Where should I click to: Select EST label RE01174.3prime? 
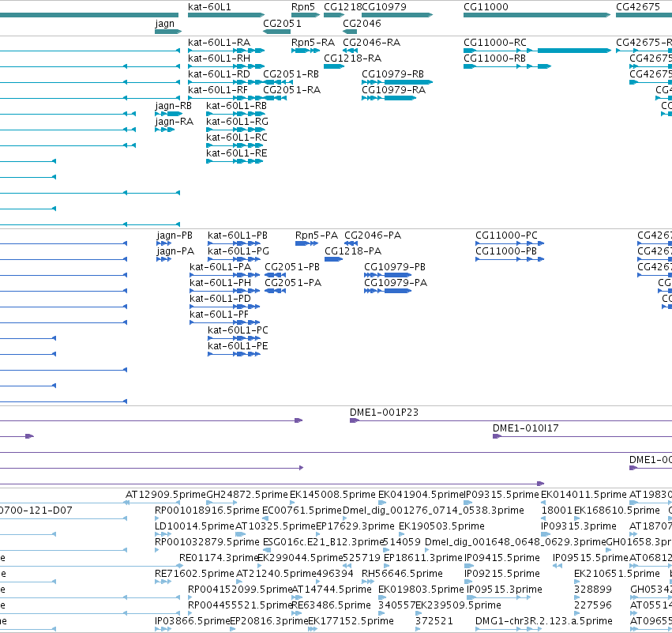point(219,559)
